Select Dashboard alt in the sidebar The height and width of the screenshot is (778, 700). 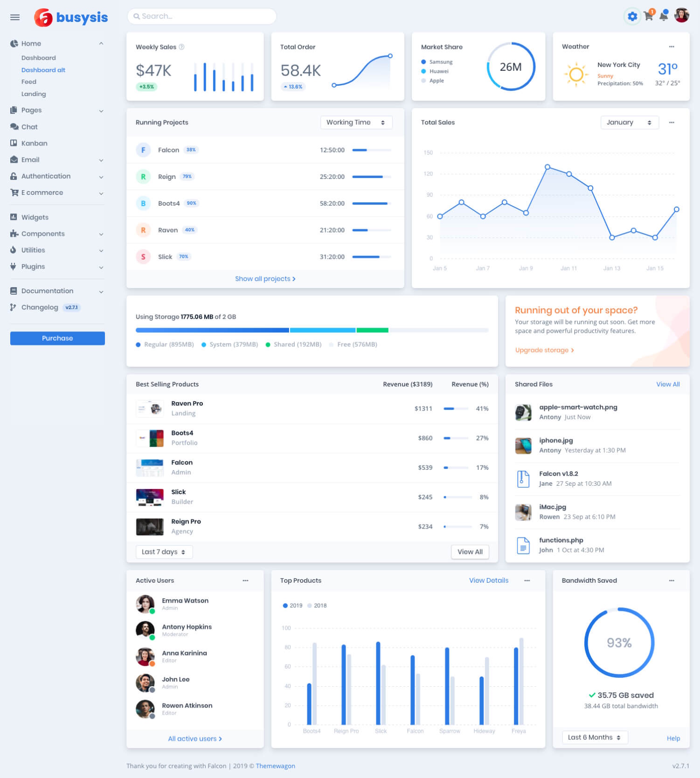click(x=43, y=70)
